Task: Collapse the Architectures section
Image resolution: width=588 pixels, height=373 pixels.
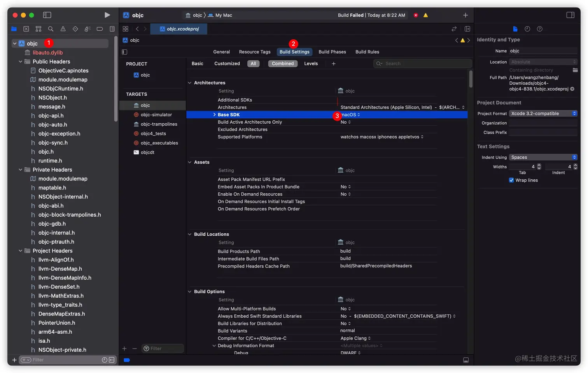Action: 190,83
